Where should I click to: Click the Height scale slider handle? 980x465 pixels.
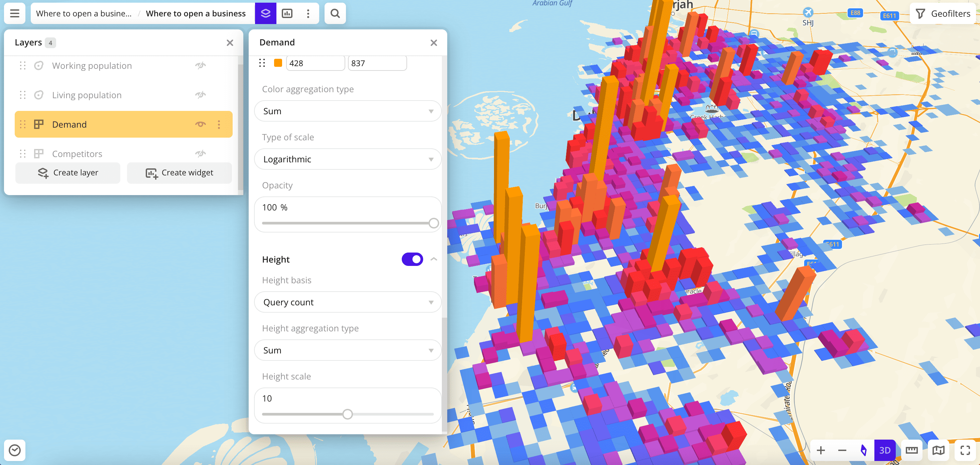(x=347, y=414)
